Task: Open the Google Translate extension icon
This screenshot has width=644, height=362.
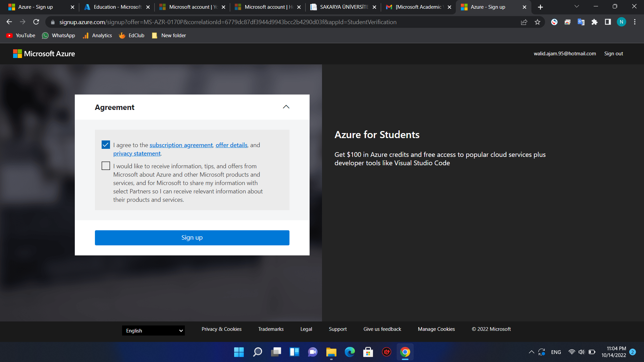Action: (x=581, y=22)
